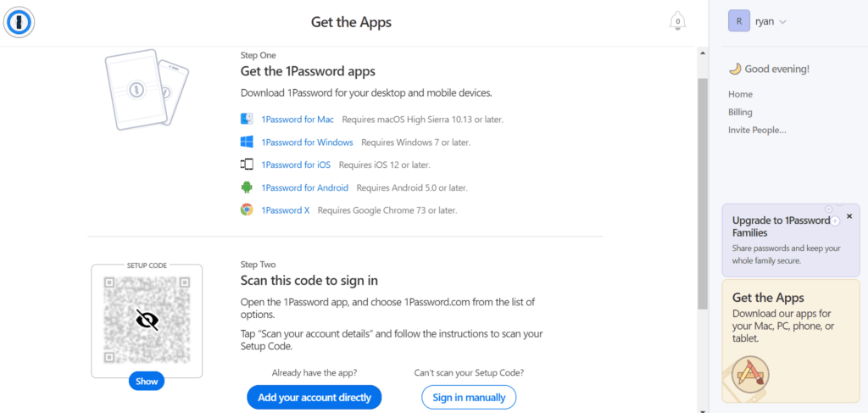The width and height of the screenshot is (868, 413).
Task: Click the Android robot icon
Action: [x=247, y=187]
